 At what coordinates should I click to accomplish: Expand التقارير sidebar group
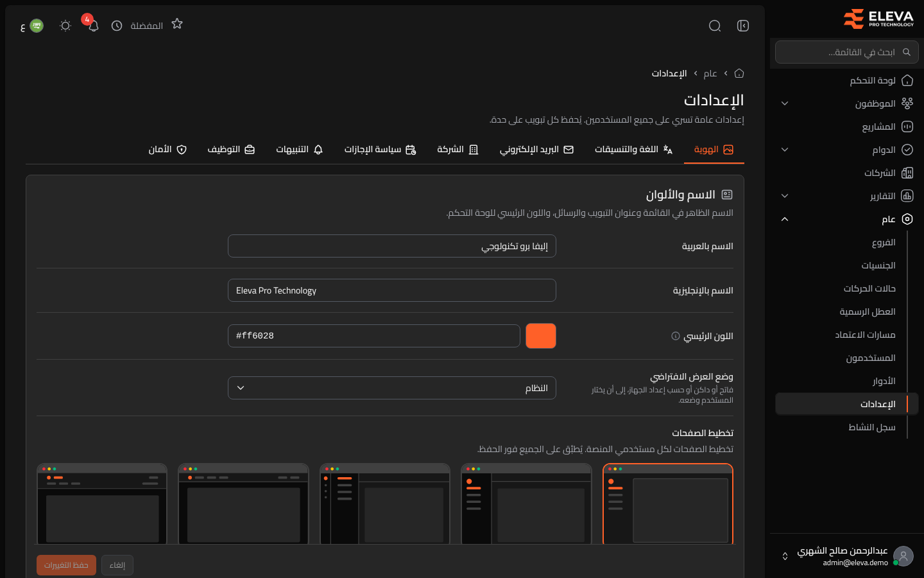pyautogui.click(x=847, y=196)
